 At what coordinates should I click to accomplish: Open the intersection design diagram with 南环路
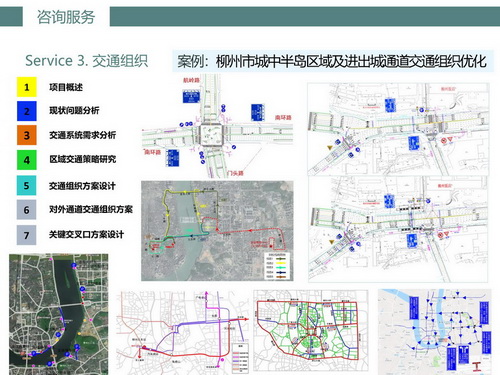tap(217, 126)
